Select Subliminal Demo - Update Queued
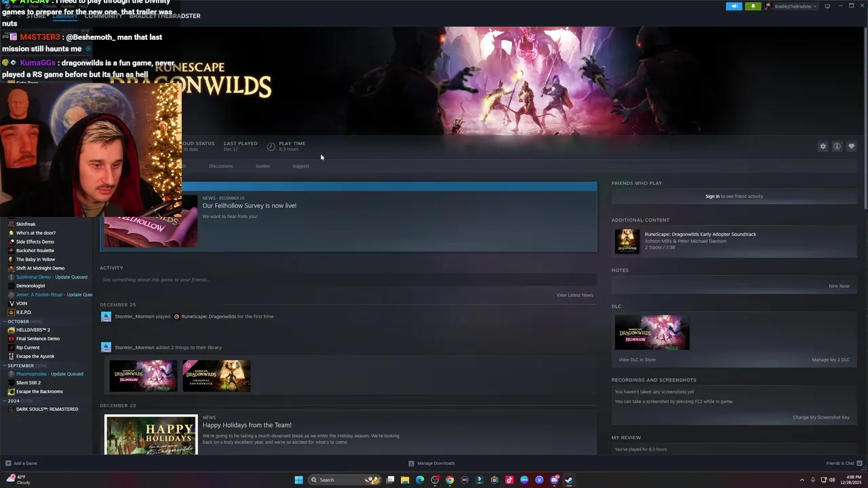 point(52,277)
